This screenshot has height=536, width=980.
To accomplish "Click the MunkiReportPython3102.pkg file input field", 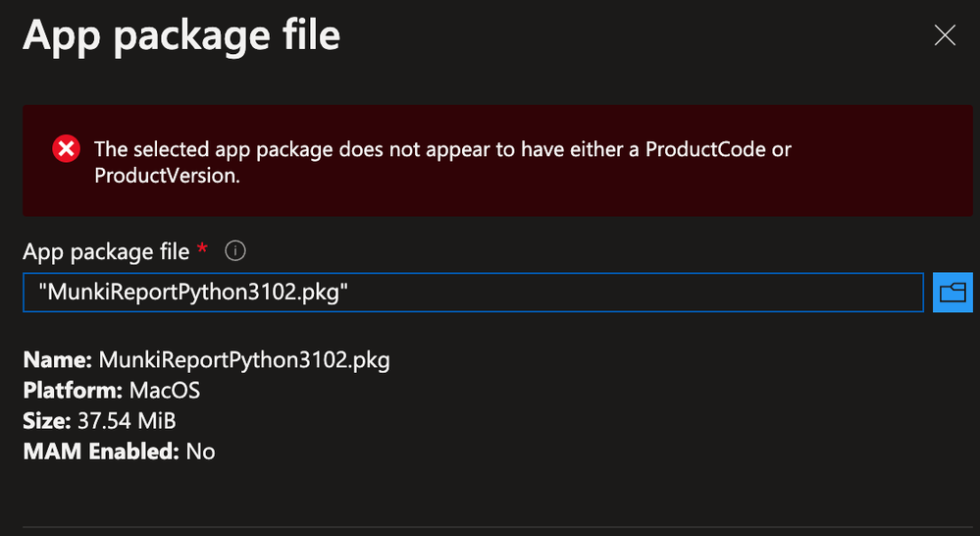I will pos(472,293).
